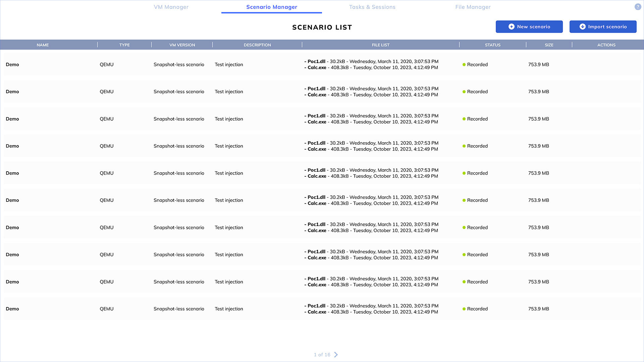Open the File Manager tab

473,7
